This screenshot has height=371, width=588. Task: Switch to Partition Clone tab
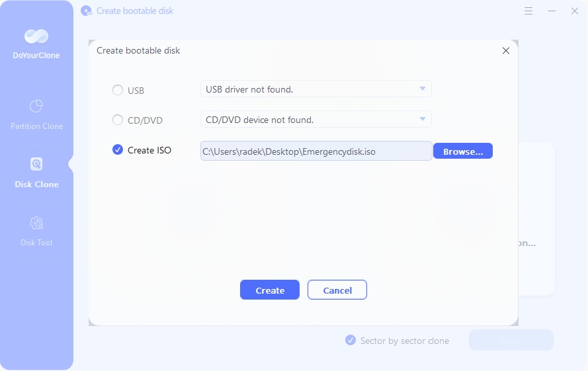coord(36,126)
